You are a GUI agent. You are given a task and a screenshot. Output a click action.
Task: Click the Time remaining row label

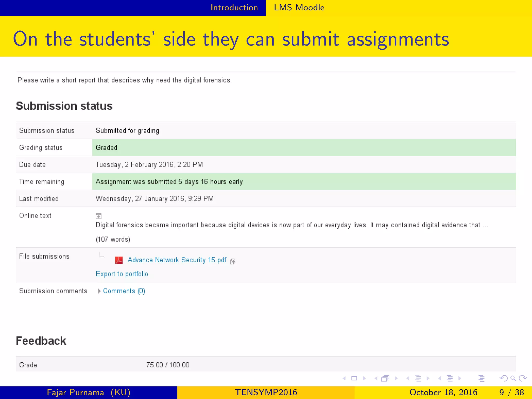pos(42,182)
